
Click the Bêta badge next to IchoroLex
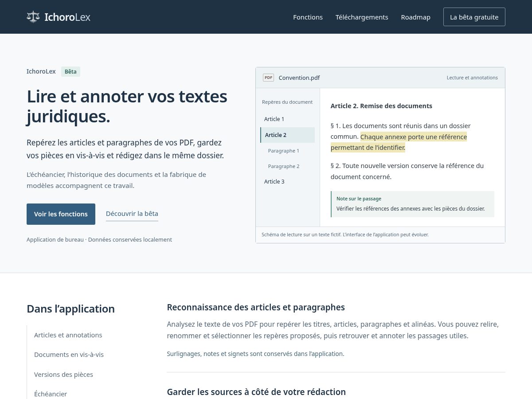click(70, 71)
